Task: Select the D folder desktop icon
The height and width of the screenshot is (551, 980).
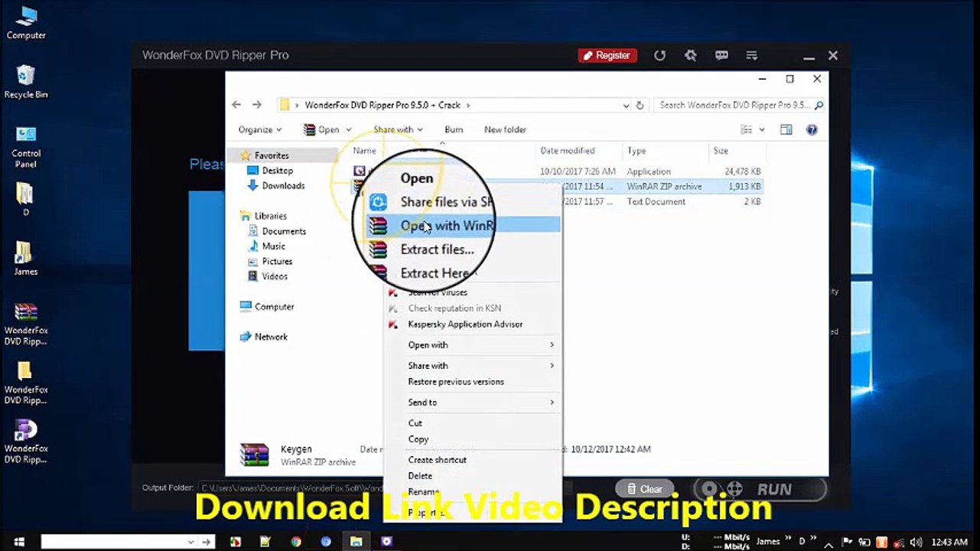Action: click(25, 198)
